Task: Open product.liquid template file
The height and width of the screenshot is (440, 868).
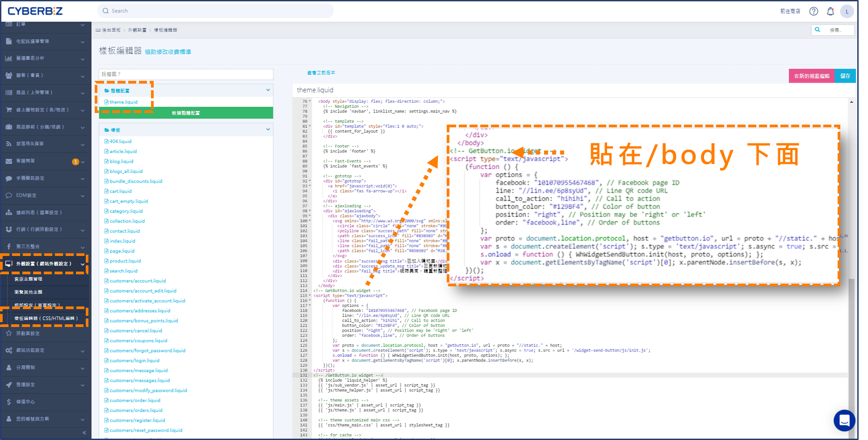Action: 125,261
